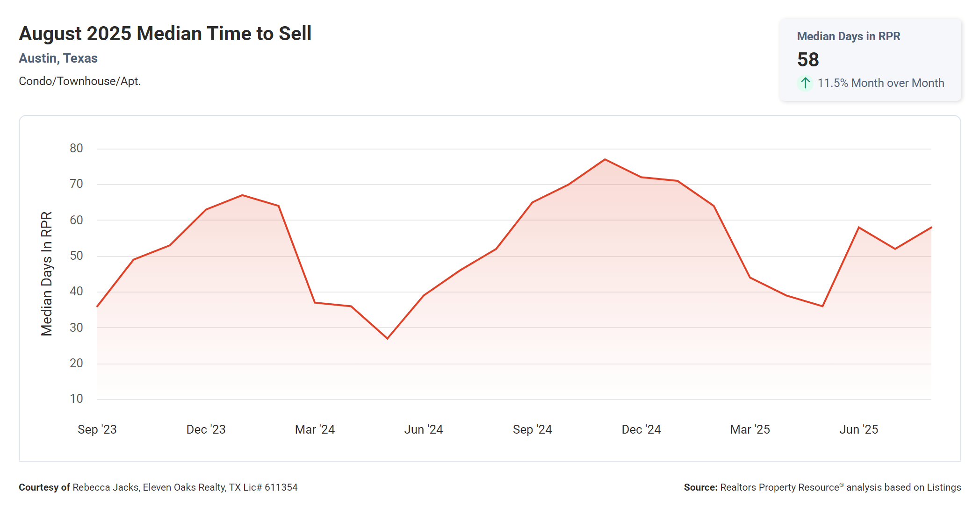
Task: Click the Jun '24 x-axis label
Action: (423, 429)
